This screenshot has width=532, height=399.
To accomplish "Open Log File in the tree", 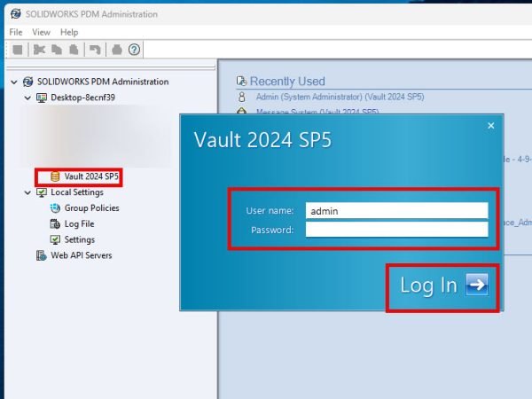I will (x=80, y=224).
